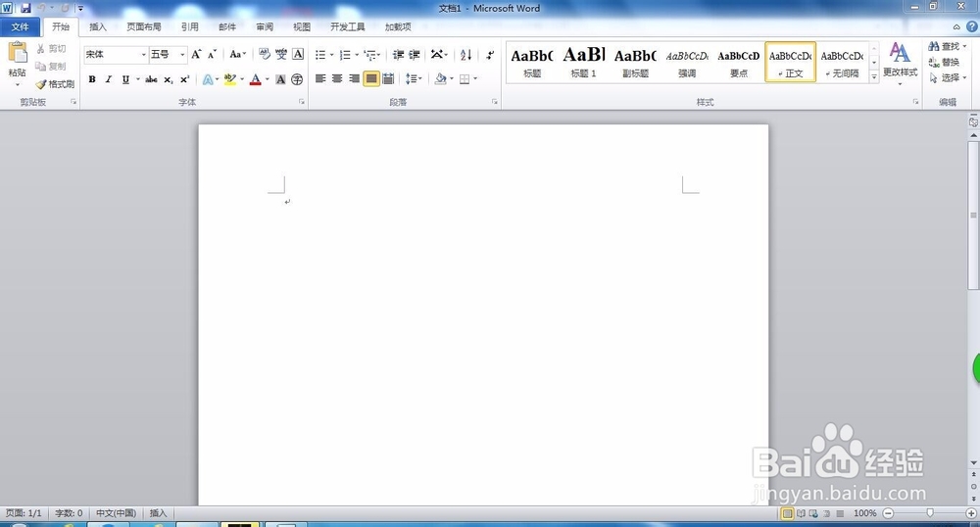This screenshot has height=527, width=980.
Task: Click the show/hide paragraph marks icon
Action: pos(490,55)
